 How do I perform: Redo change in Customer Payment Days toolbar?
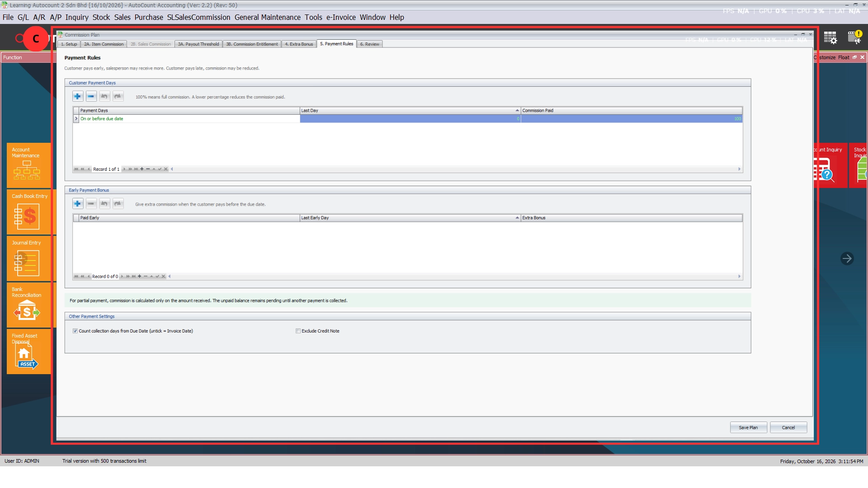click(x=118, y=96)
